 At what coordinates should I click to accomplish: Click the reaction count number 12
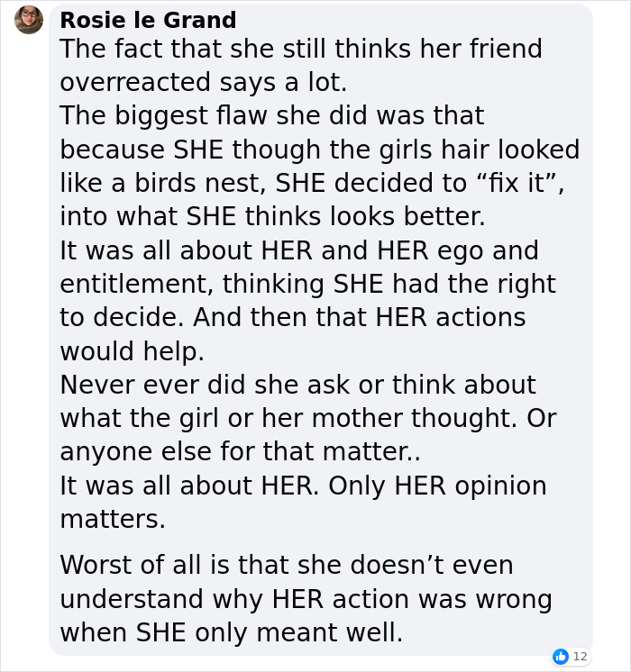click(581, 657)
